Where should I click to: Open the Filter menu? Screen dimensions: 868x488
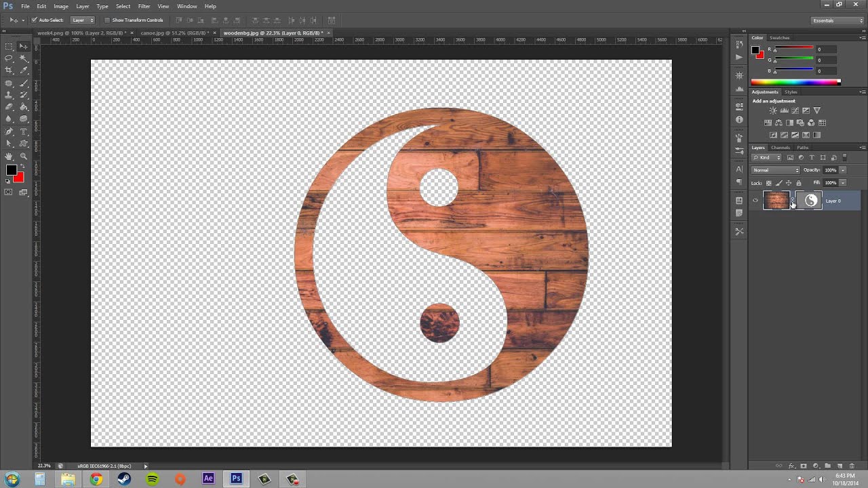[144, 6]
